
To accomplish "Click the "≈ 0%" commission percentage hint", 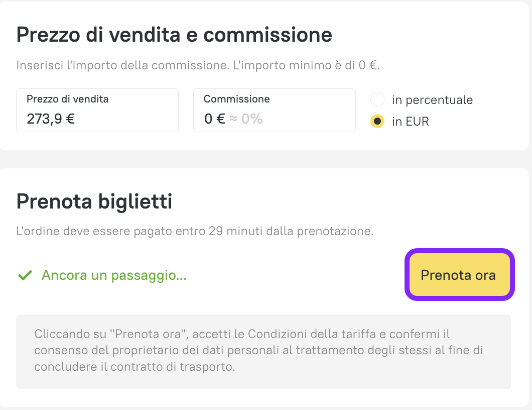I will (246, 119).
